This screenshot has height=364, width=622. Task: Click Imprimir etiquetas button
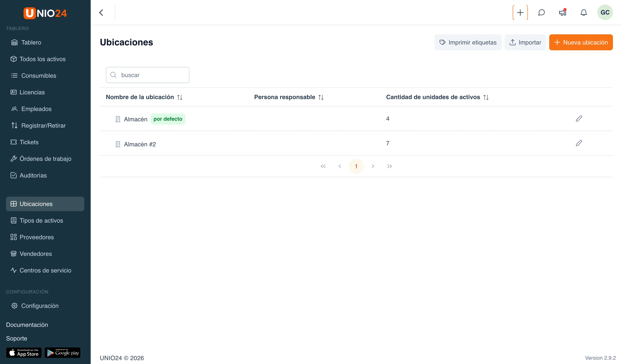pyautogui.click(x=468, y=43)
